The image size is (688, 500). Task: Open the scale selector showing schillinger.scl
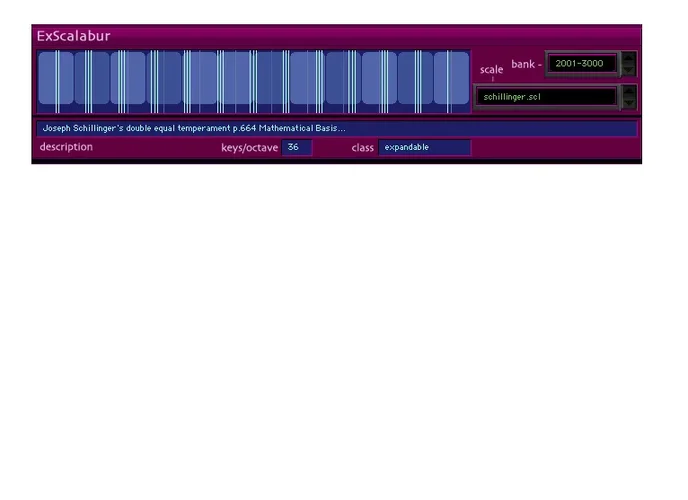click(546, 97)
